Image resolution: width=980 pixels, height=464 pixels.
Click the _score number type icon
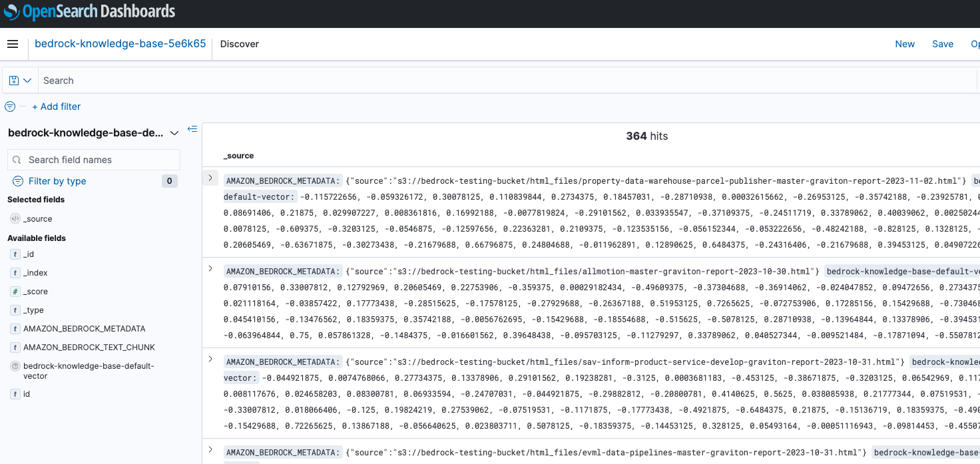[15, 292]
